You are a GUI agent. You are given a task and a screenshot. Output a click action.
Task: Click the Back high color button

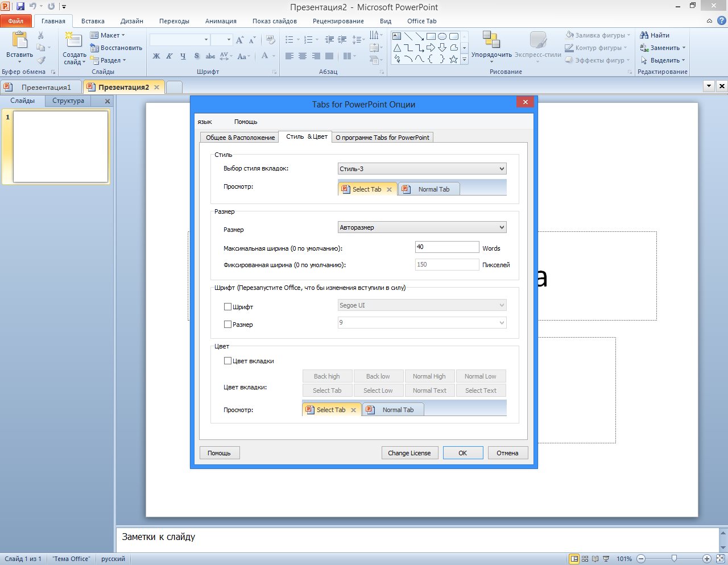[x=327, y=376]
